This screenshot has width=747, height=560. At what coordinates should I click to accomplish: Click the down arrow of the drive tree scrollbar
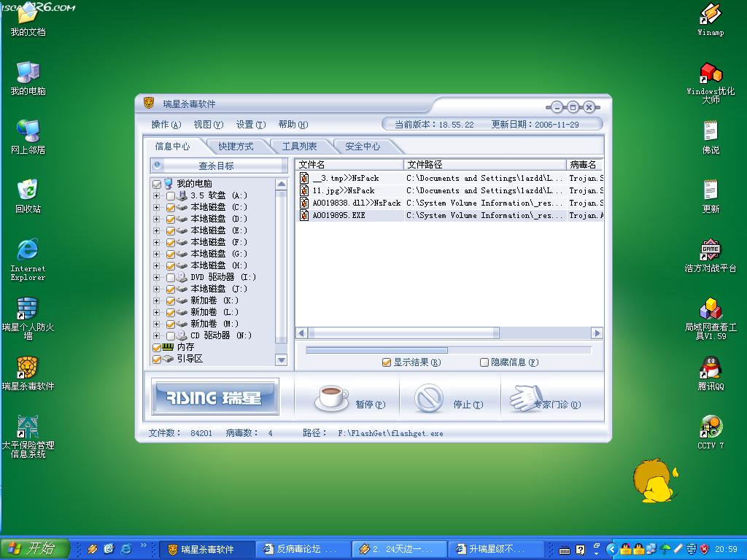(x=281, y=360)
